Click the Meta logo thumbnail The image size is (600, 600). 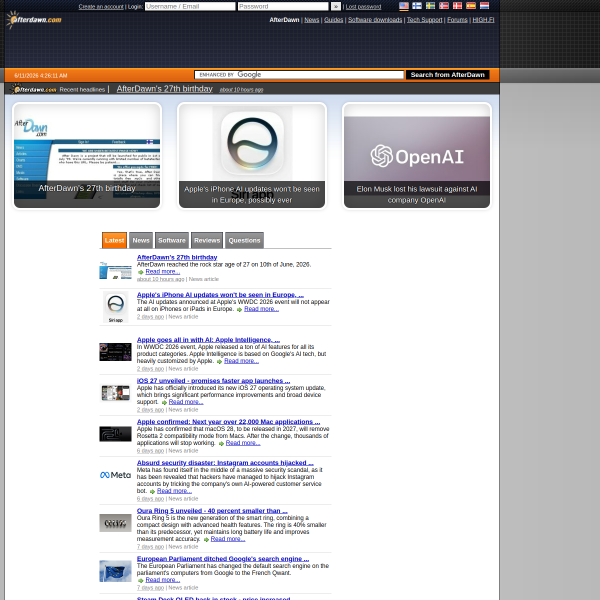115,475
